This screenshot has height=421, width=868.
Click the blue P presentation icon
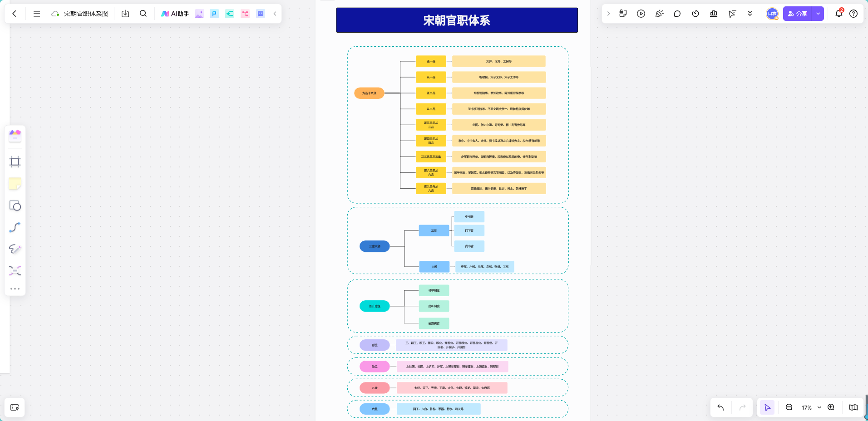[214, 14]
